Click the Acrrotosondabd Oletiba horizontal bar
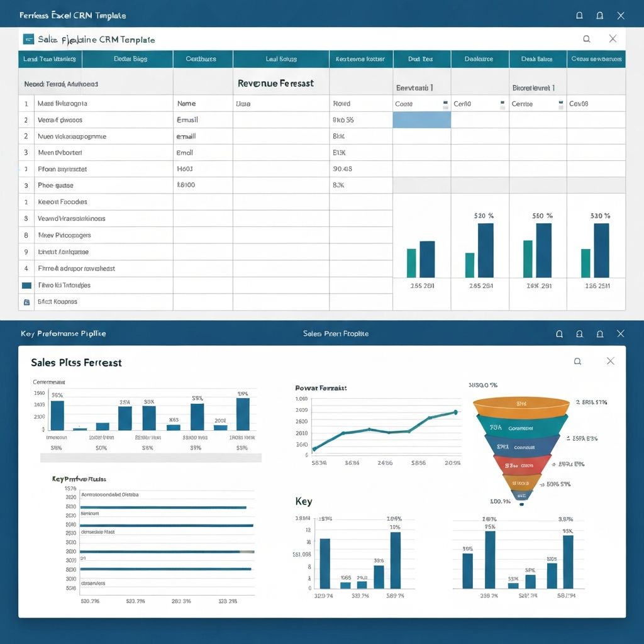The image size is (644, 644). point(163,508)
